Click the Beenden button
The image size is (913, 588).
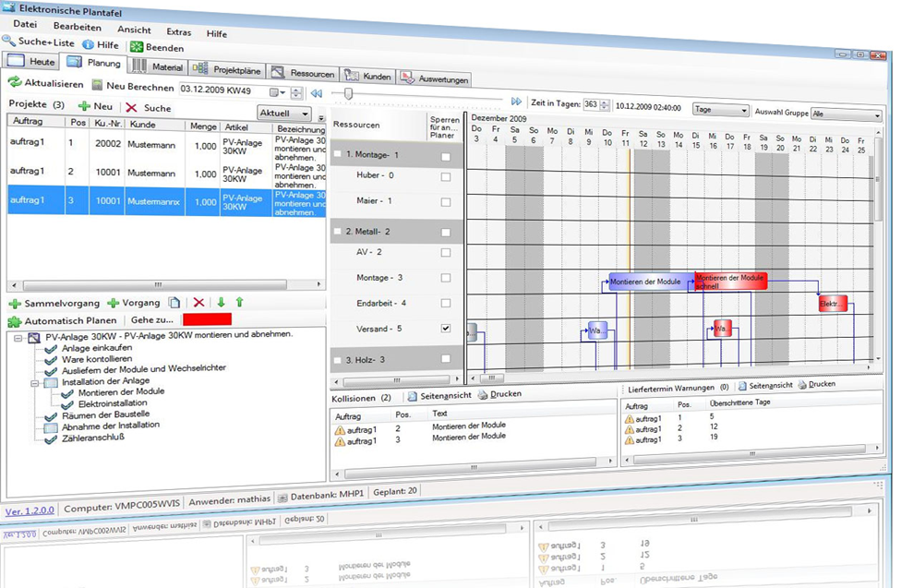point(157,47)
